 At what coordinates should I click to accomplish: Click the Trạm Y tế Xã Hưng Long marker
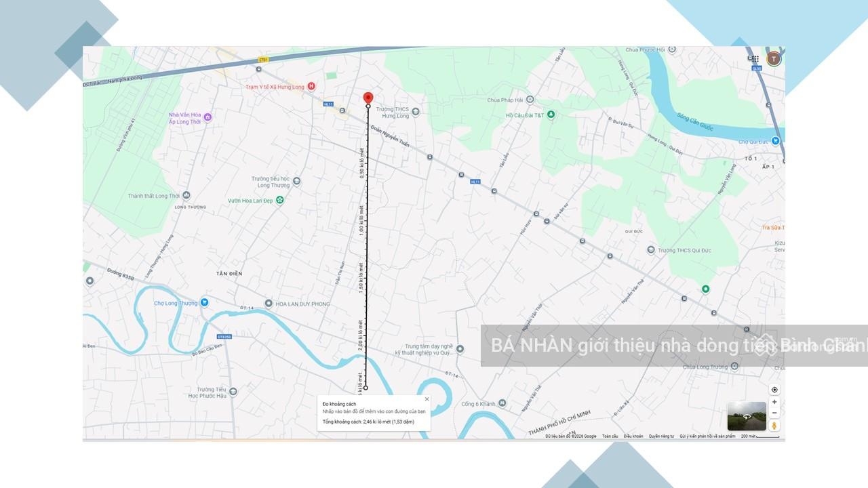tap(311, 86)
